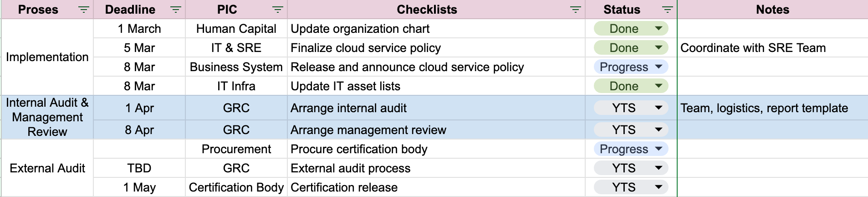Open the filter icon on Checklists column
868x197 pixels.
click(x=576, y=10)
